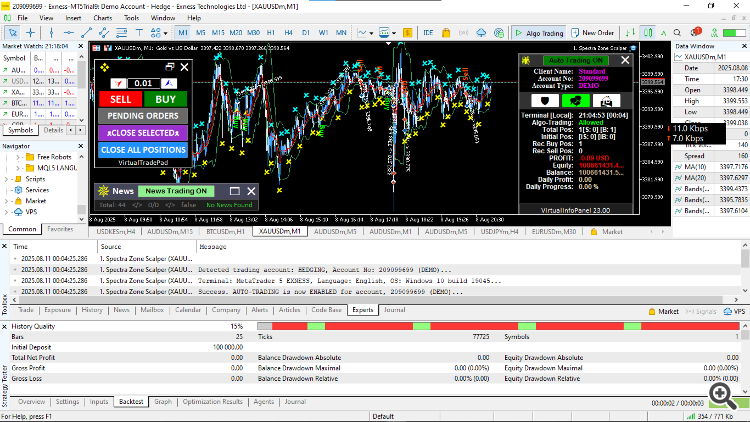Toggle the Algo Trading button
Viewport: 750px width, 422px height.
(539, 33)
